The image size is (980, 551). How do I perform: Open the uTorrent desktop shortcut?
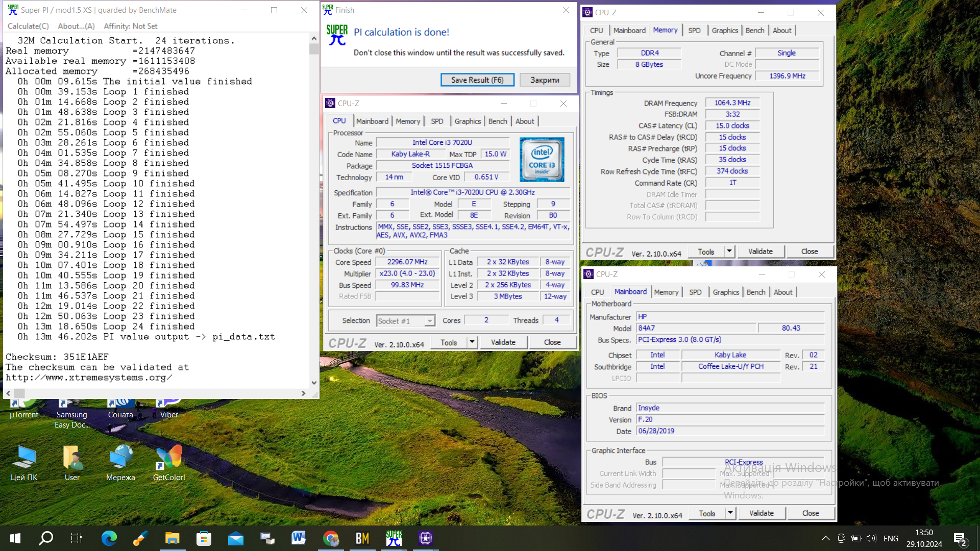click(24, 410)
